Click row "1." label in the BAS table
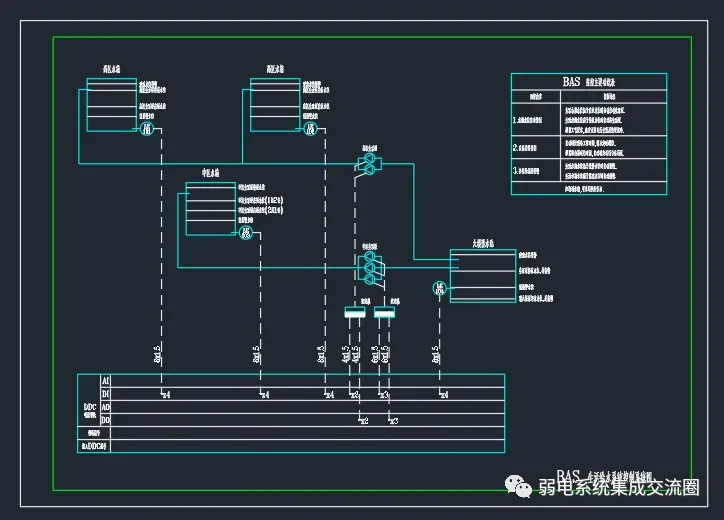This screenshot has height=520, width=724. coord(527,120)
